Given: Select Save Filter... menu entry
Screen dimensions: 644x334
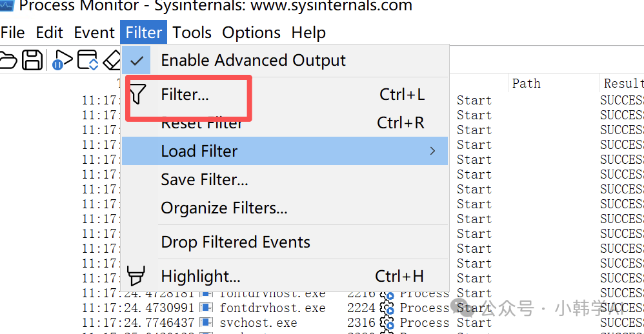Looking at the screenshot, I should [x=204, y=180].
